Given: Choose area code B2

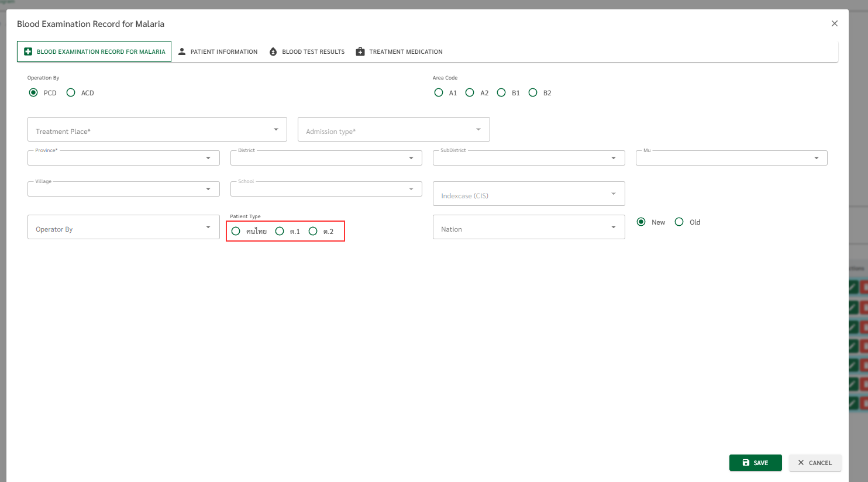Looking at the screenshot, I should 533,92.
